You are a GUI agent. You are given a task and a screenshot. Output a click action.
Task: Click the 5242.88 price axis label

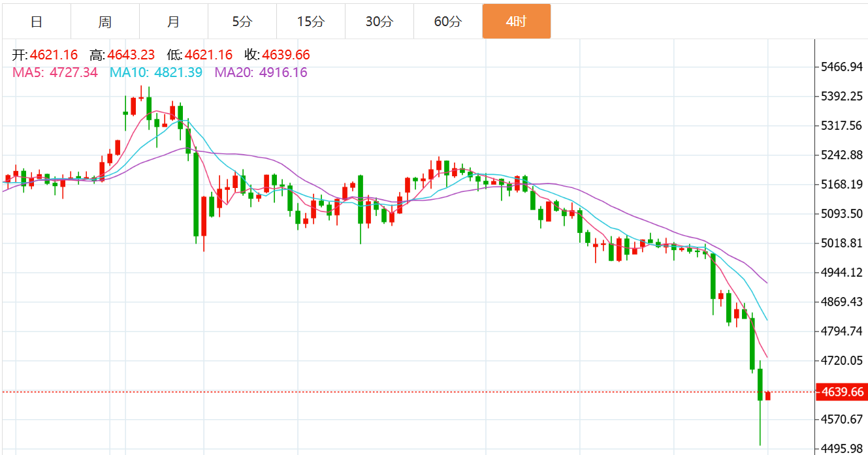click(842, 155)
